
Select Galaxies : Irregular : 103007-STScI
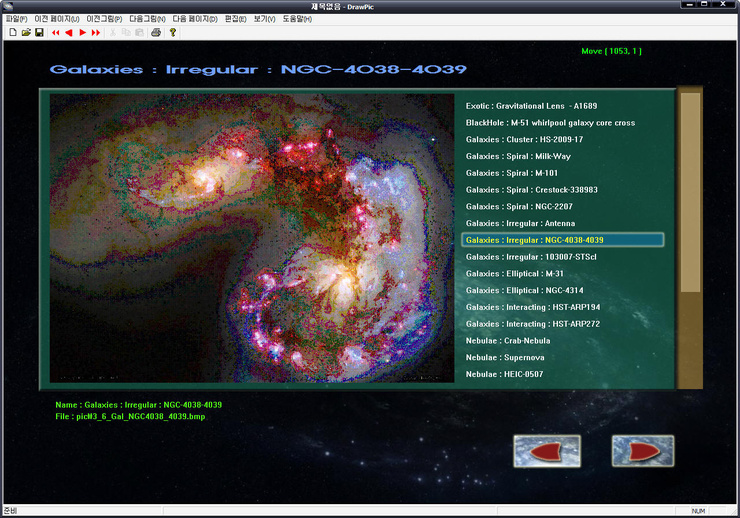click(531, 257)
